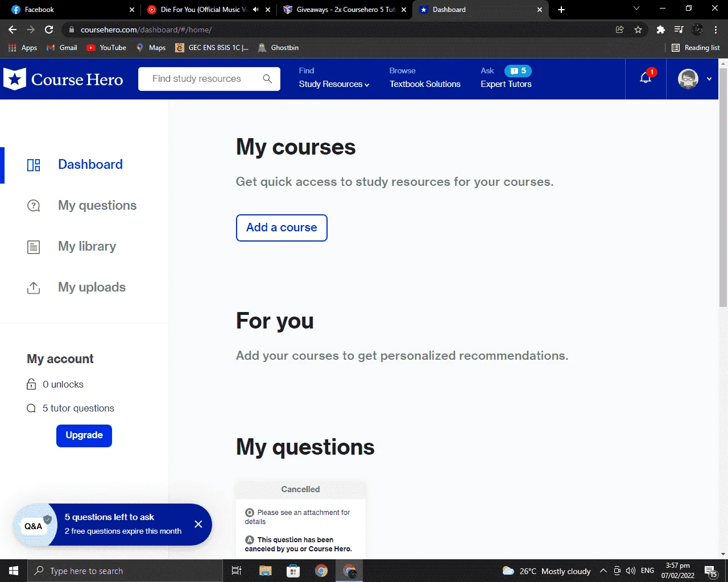Open the Chrome extensions puzzle icon
Viewport: 728px width, 582px height.
(x=660, y=30)
